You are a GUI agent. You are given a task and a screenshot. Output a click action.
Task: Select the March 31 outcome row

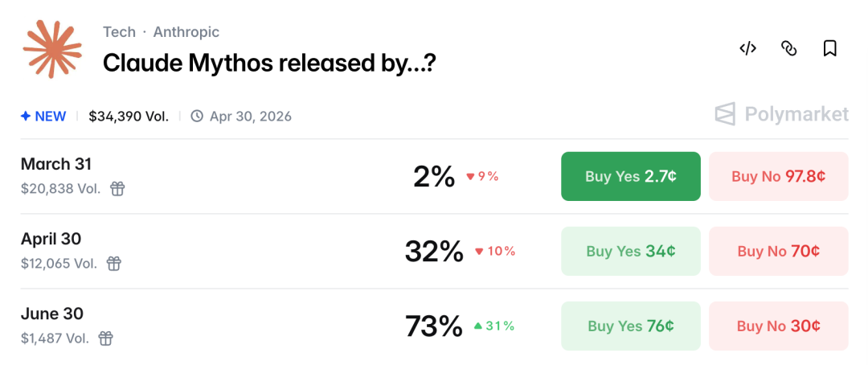coord(56,164)
